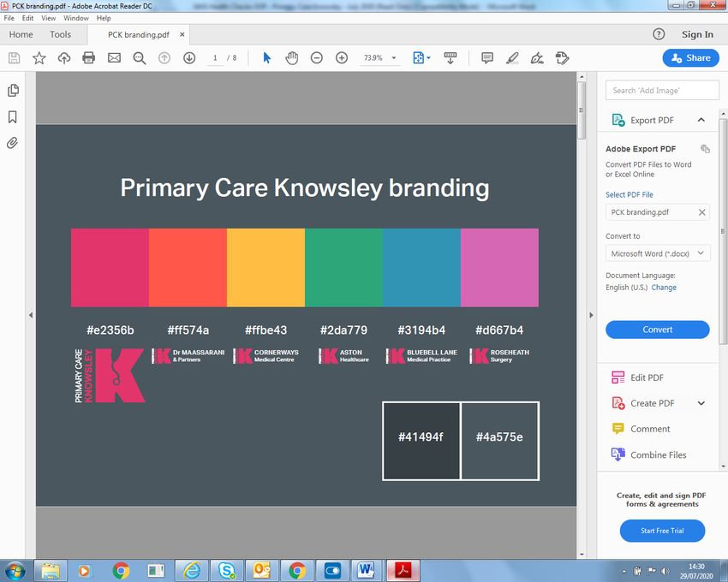Open Outlook from the taskbar
This screenshot has height=582, width=728.
coord(261,570)
